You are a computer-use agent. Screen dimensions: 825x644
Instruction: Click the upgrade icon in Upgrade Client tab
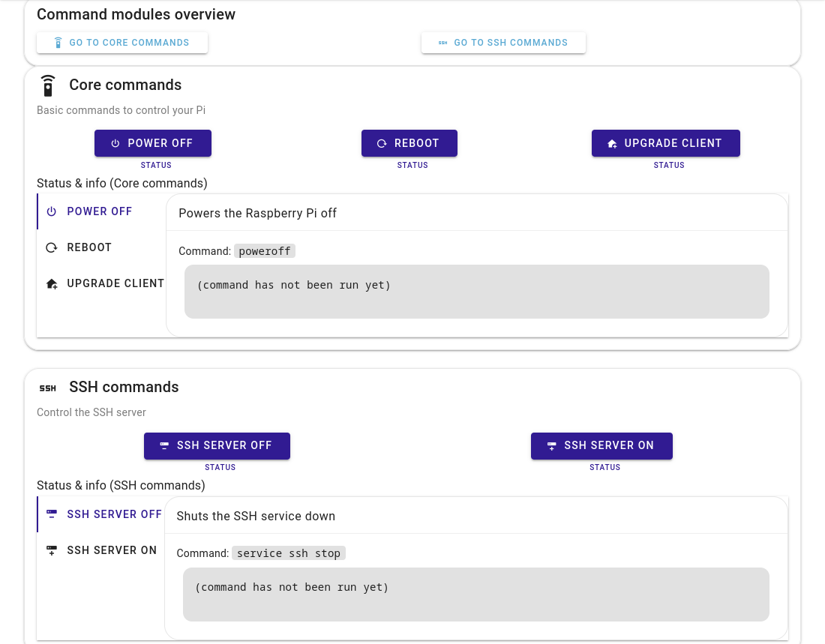click(52, 283)
